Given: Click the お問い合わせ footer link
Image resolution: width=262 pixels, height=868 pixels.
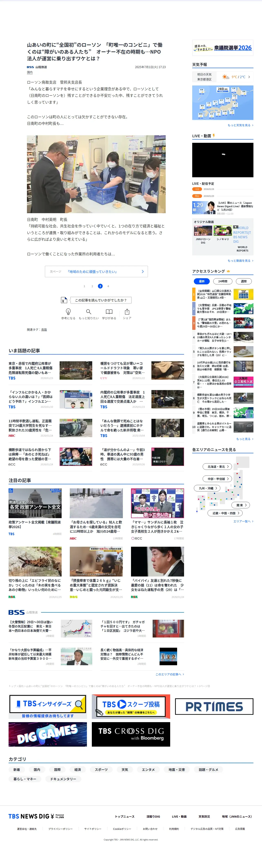Looking at the screenshot, I should tap(150, 829).
